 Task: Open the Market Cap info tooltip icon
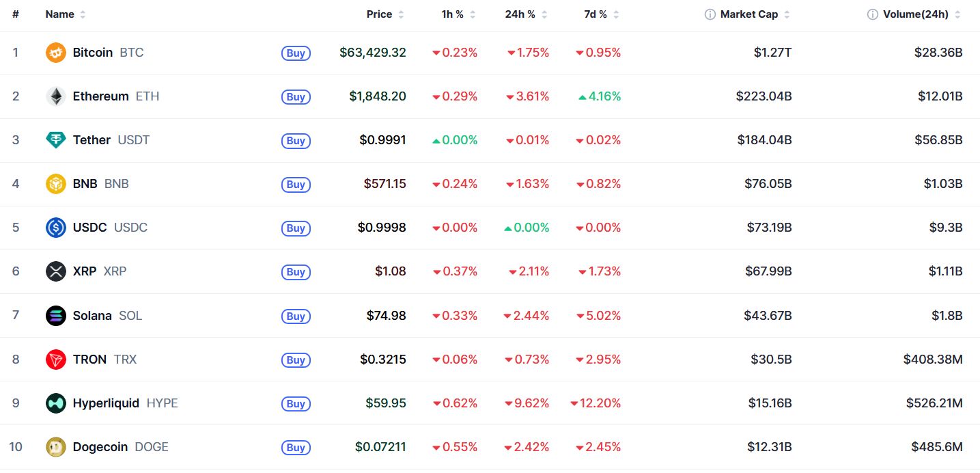tap(710, 14)
